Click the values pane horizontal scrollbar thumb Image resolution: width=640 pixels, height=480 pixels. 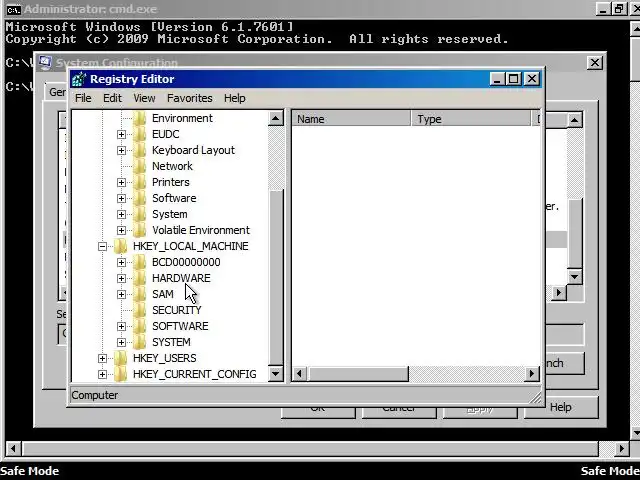[358, 374]
